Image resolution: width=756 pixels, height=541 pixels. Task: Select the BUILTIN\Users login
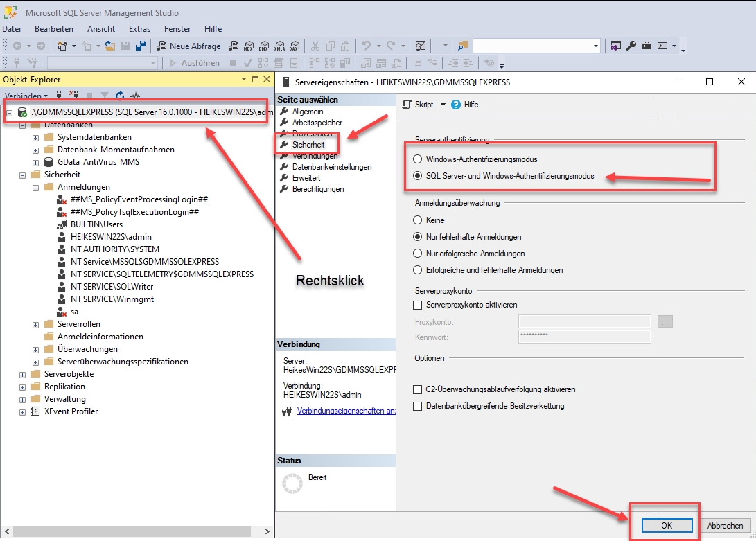(96, 224)
